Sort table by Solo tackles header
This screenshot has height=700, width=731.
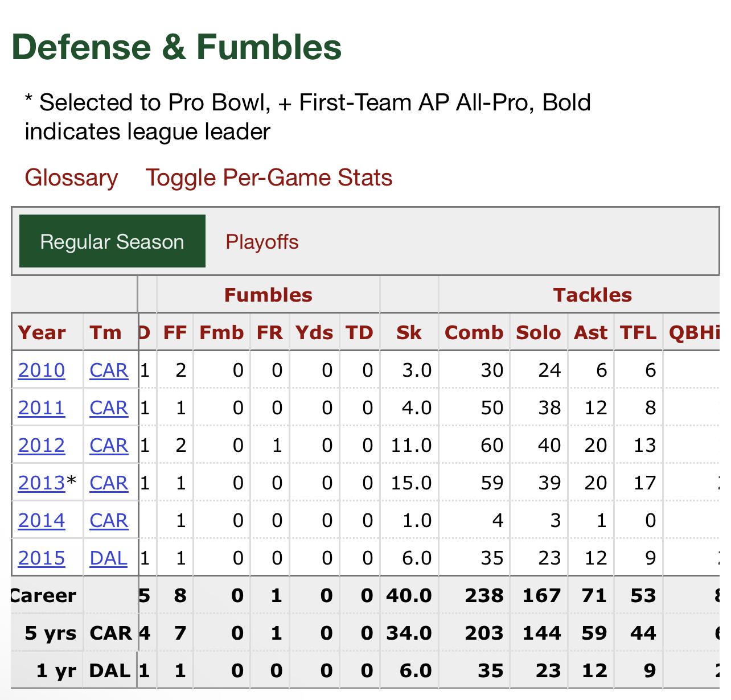[x=538, y=332]
